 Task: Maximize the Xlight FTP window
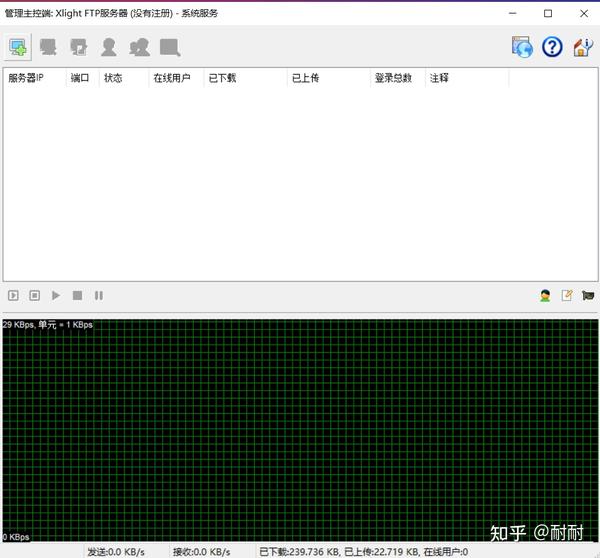pos(548,13)
